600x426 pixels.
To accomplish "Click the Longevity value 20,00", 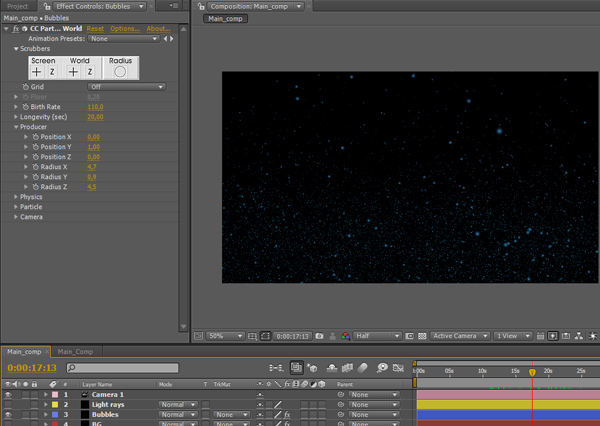I will [95, 117].
